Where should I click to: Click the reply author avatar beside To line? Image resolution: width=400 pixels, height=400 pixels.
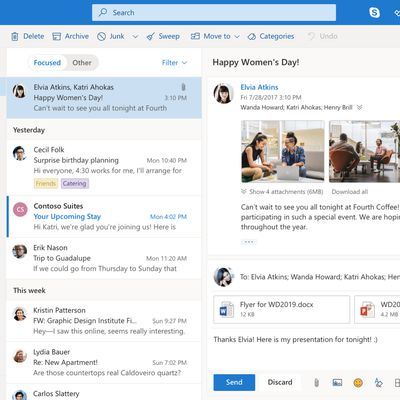[x=223, y=277]
